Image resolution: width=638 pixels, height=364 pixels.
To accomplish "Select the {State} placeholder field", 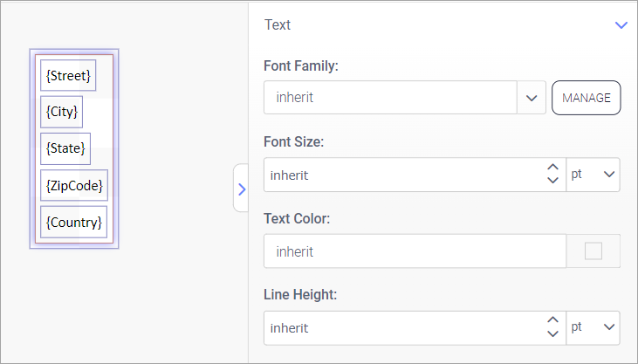I will 65,148.
